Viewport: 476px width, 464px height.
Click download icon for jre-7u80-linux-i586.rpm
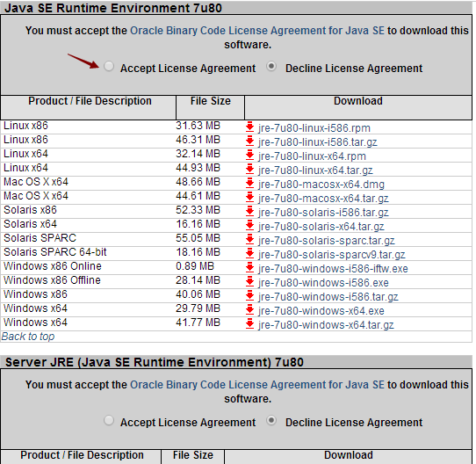249,127
